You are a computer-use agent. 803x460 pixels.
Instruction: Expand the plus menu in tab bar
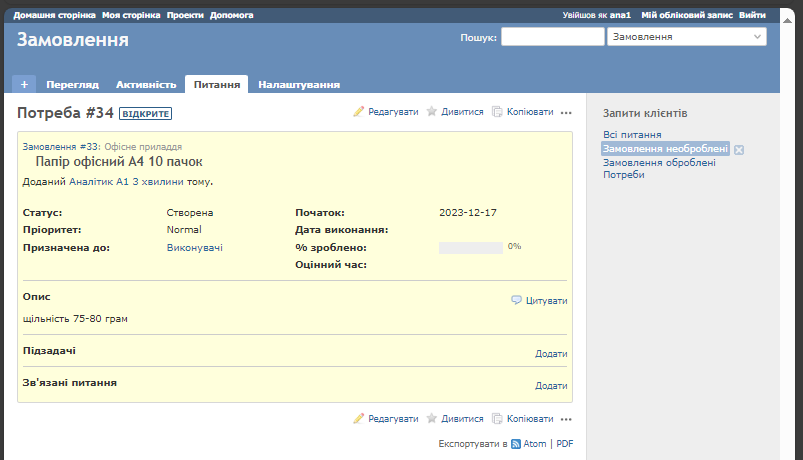(24, 85)
